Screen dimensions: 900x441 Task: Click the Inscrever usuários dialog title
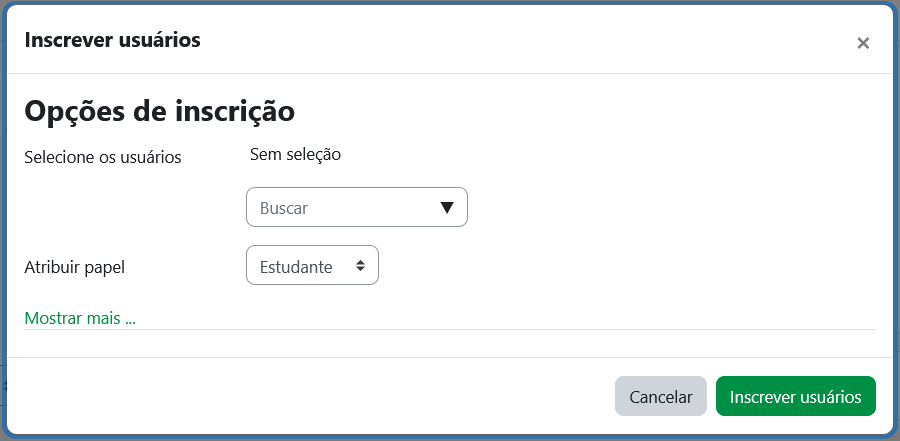pos(112,40)
